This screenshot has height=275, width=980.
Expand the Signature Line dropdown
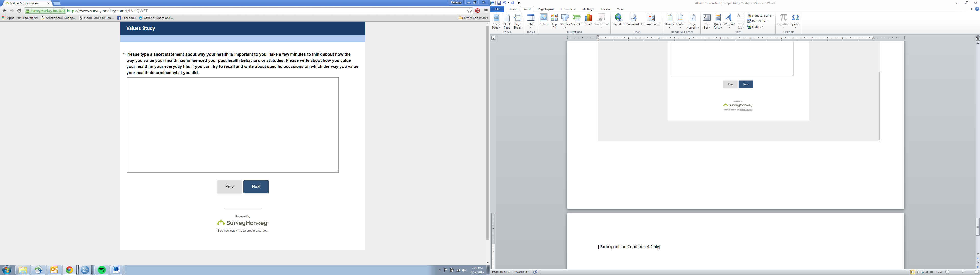773,16
